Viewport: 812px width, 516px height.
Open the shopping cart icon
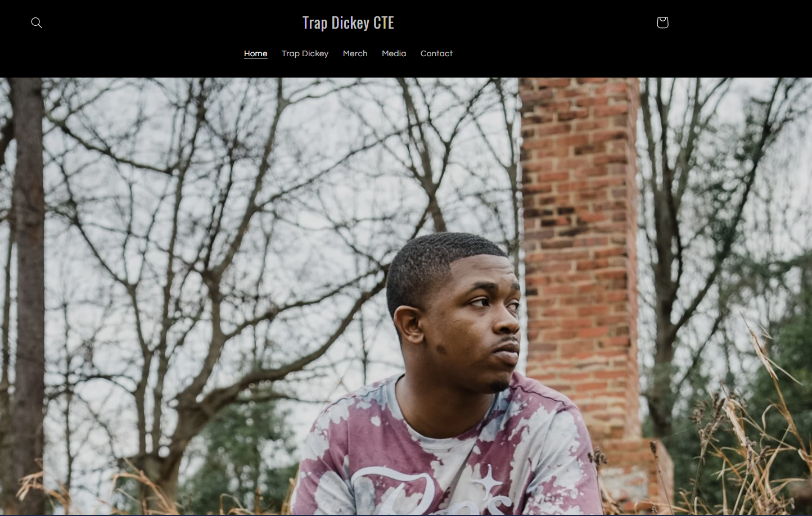click(x=662, y=22)
